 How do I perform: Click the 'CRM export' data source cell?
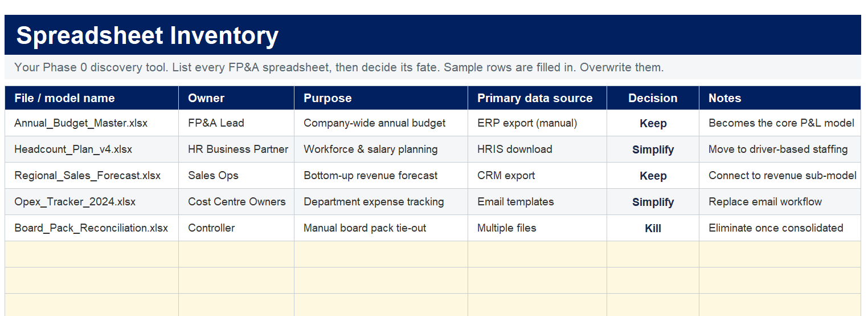[x=537, y=176]
